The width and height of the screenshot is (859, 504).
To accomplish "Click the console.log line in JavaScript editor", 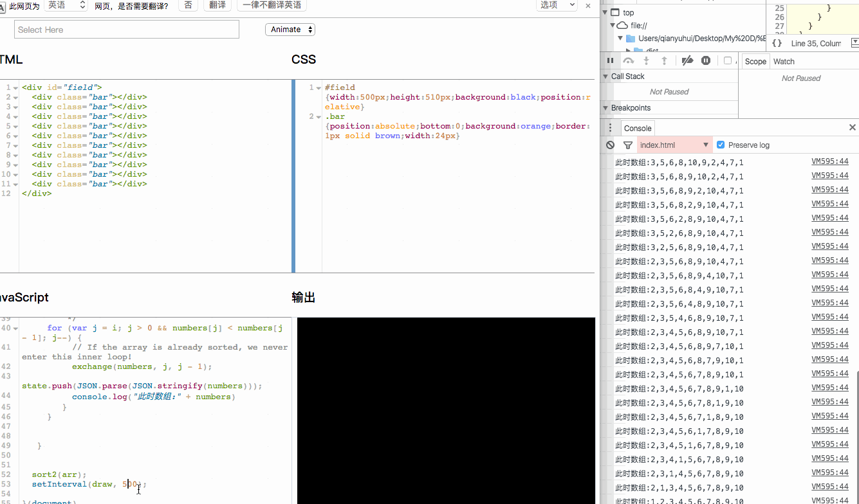I will click(154, 397).
